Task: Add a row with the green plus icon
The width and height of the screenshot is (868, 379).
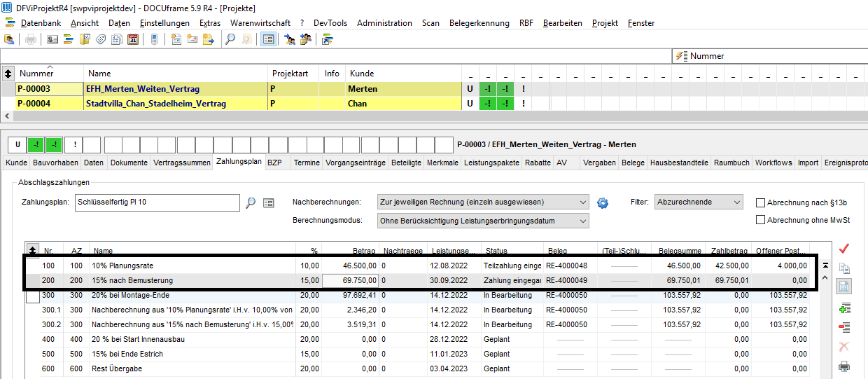Action: 844,308
